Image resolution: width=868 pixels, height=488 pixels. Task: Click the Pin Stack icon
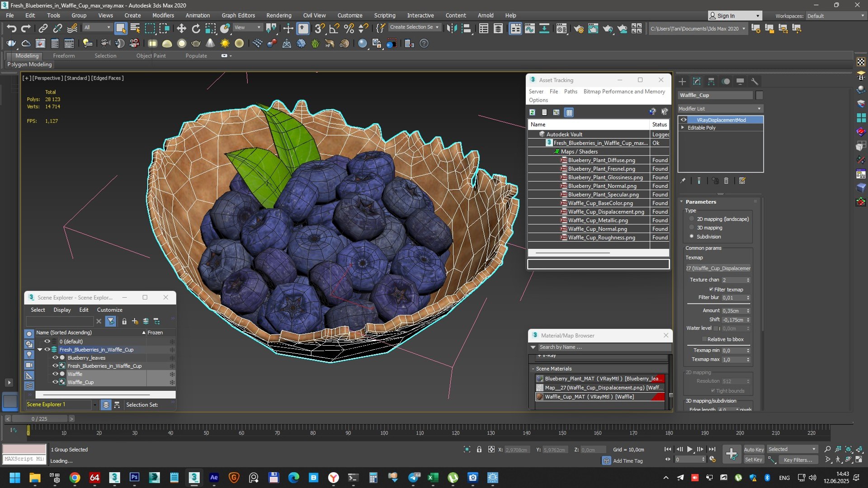point(683,181)
